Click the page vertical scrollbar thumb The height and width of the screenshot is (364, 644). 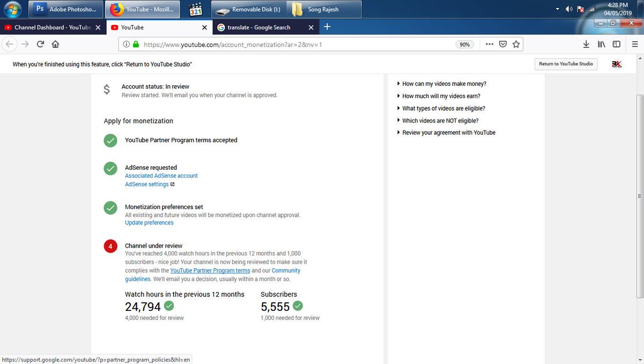click(640, 196)
